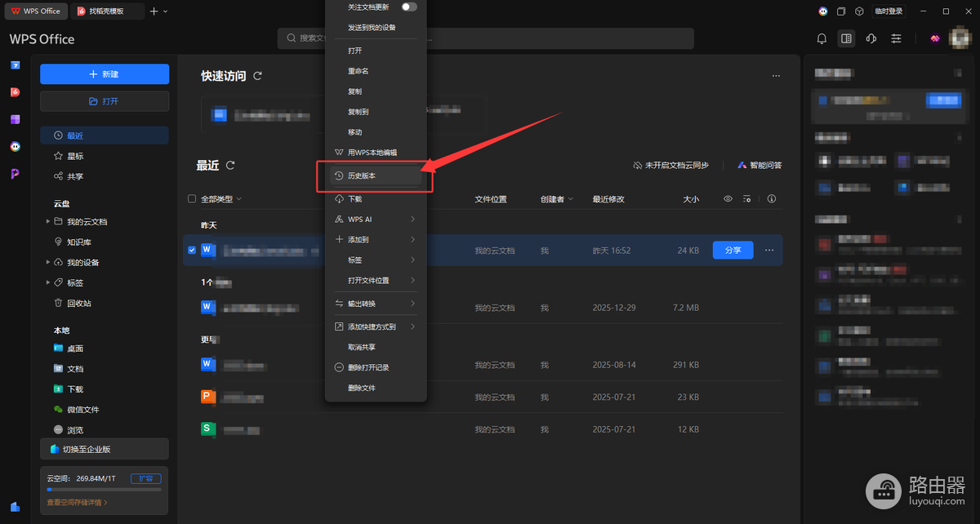
Task: Toggle the 关注文档更新 switch
Action: 408,7
